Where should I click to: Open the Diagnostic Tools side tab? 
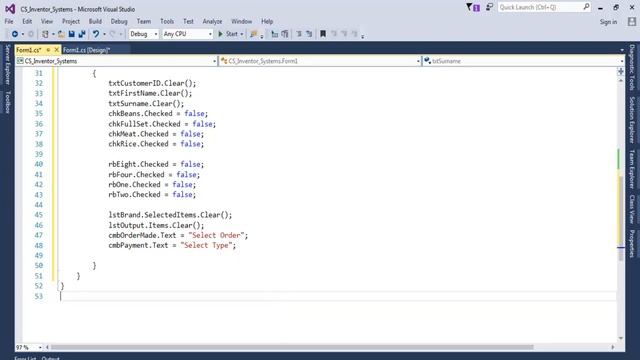pyautogui.click(x=632, y=67)
